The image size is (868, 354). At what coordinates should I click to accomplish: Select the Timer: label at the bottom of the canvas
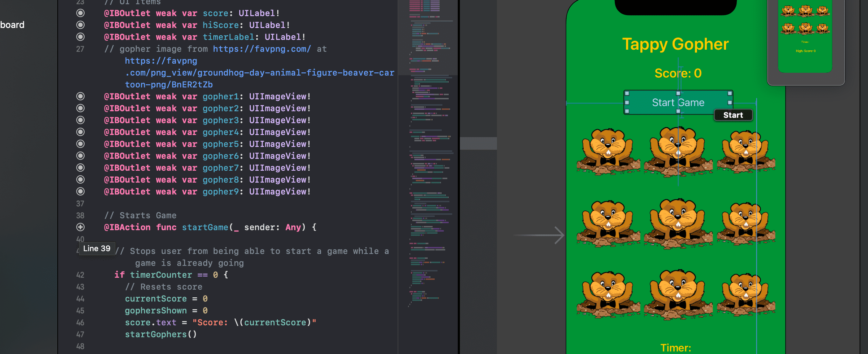tap(675, 348)
